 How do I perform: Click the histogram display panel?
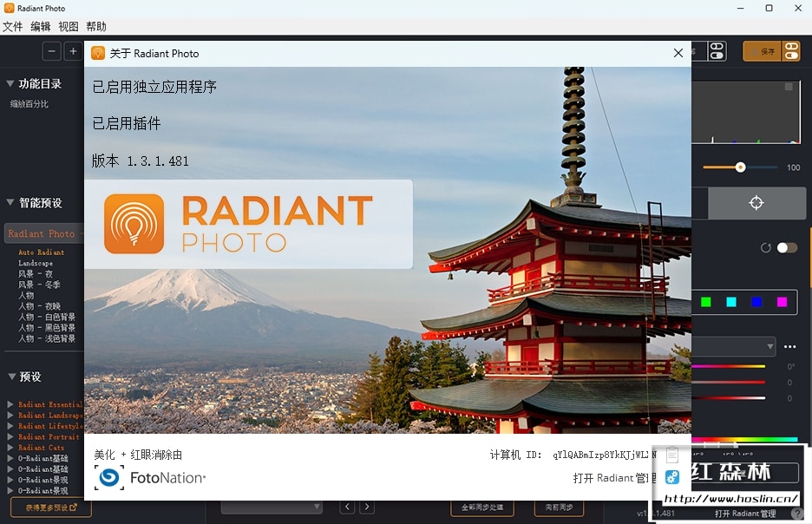(746, 112)
